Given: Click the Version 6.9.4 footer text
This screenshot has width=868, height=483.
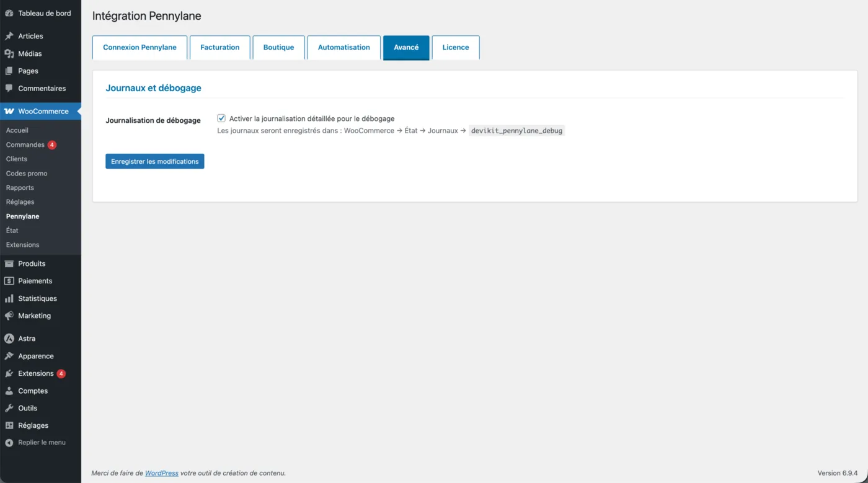Looking at the screenshot, I should coord(838,473).
